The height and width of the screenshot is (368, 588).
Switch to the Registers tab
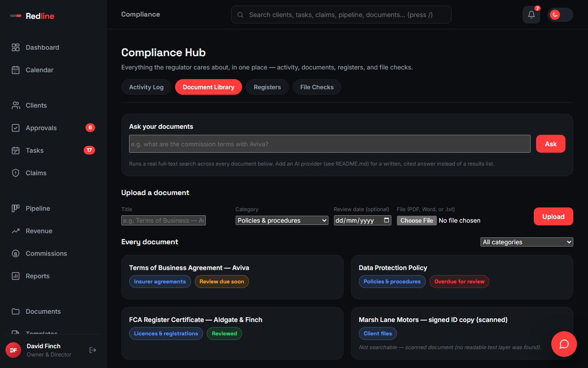(267, 87)
